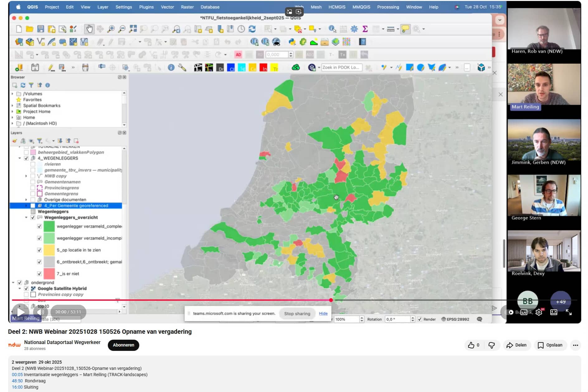Jump to the 48:50 Rondvraag timestamp link
This screenshot has width=588, height=392.
pyautogui.click(x=17, y=381)
